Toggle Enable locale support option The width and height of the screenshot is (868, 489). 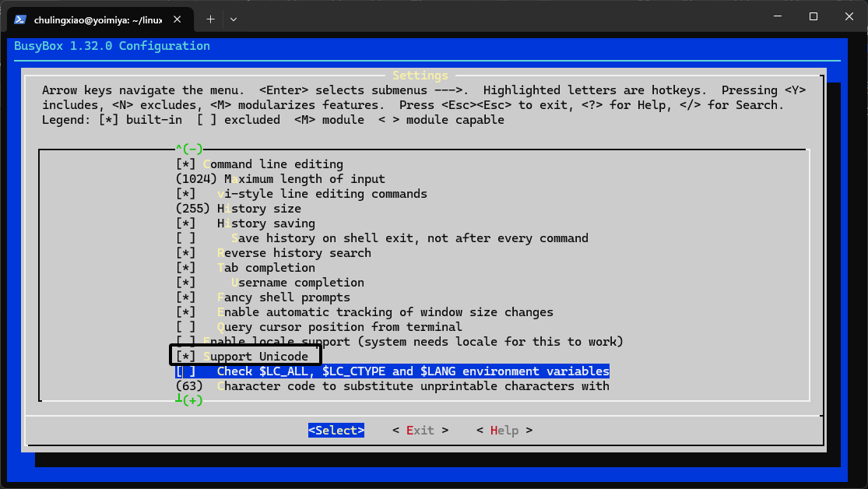[x=399, y=342]
